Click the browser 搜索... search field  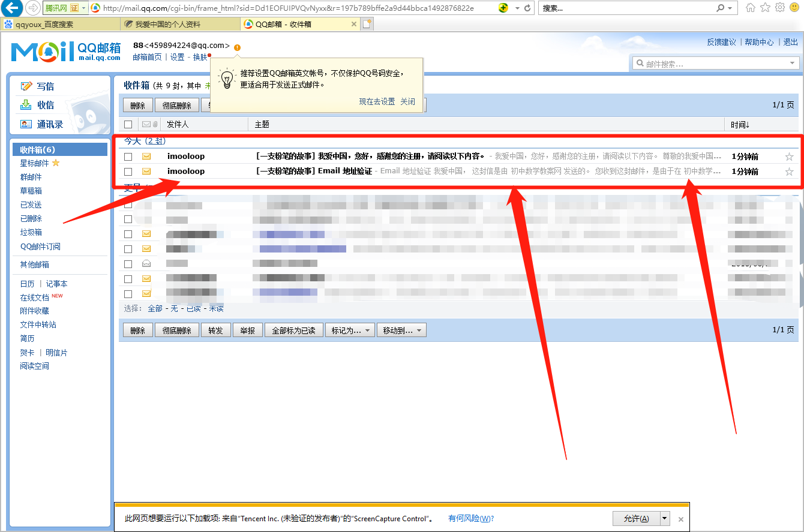click(x=627, y=8)
